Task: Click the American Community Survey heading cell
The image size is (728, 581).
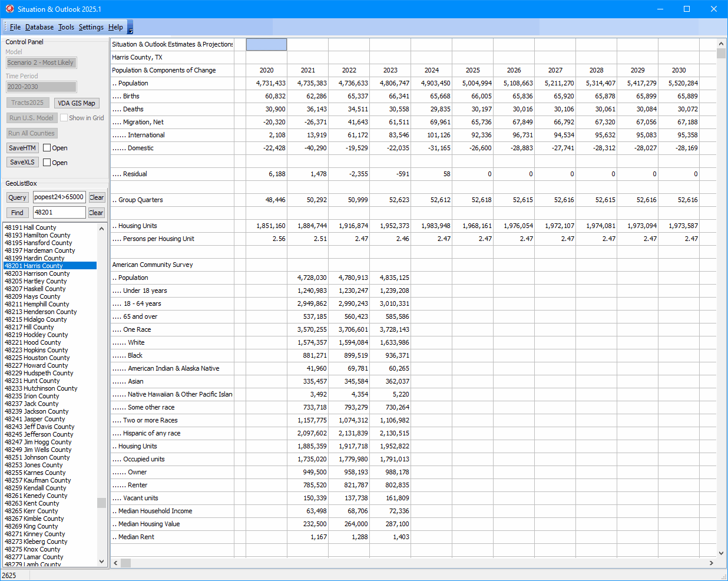Action: 172,265
